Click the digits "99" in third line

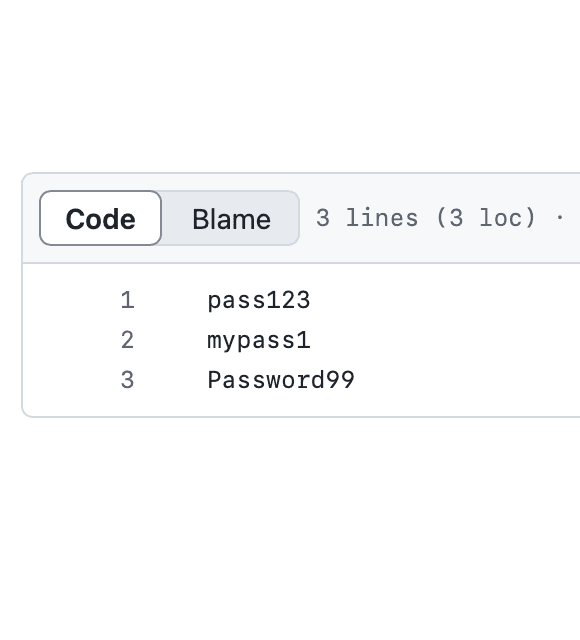coord(340,380)
